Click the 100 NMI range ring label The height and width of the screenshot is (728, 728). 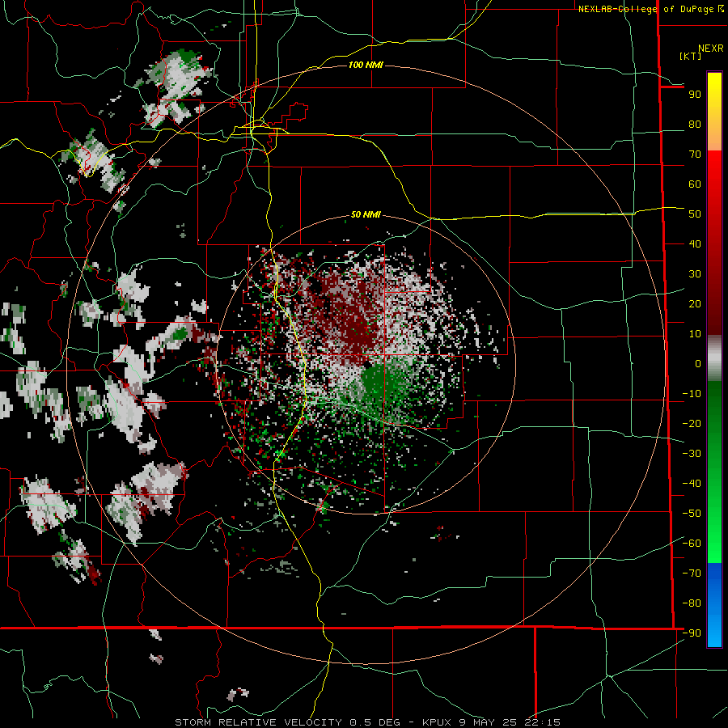(366, 65)
